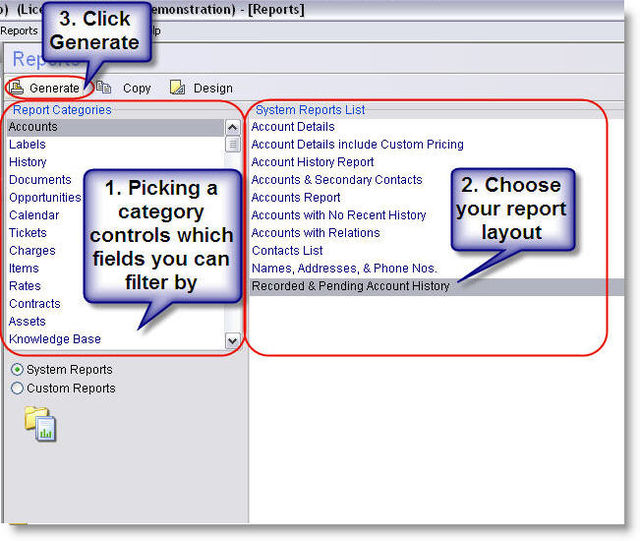Choose Recorded & Pending Account History

pos(350,286)
